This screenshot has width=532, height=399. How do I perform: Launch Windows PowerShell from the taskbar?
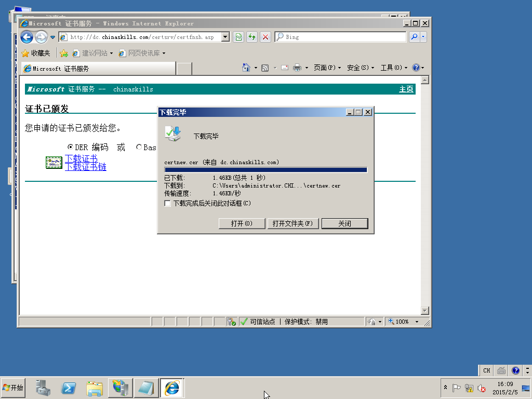coord(69,388)
